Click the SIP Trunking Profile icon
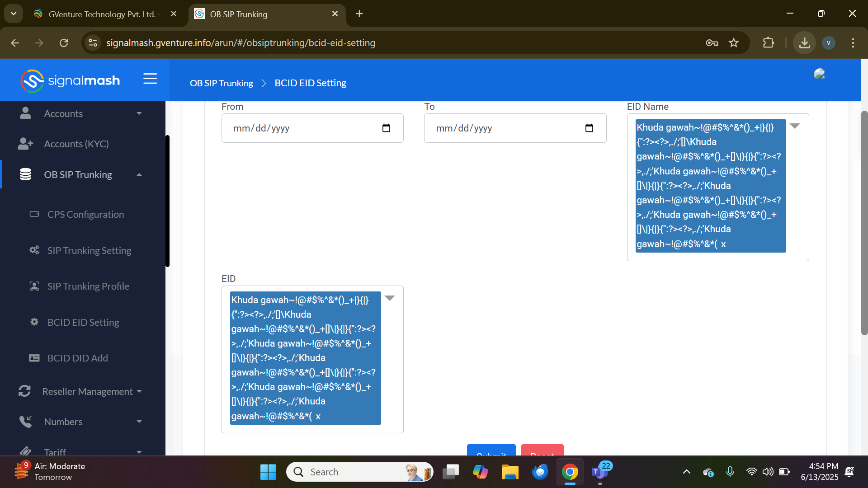This screenshot has height=488, width=868. click(x=34, y=286)
